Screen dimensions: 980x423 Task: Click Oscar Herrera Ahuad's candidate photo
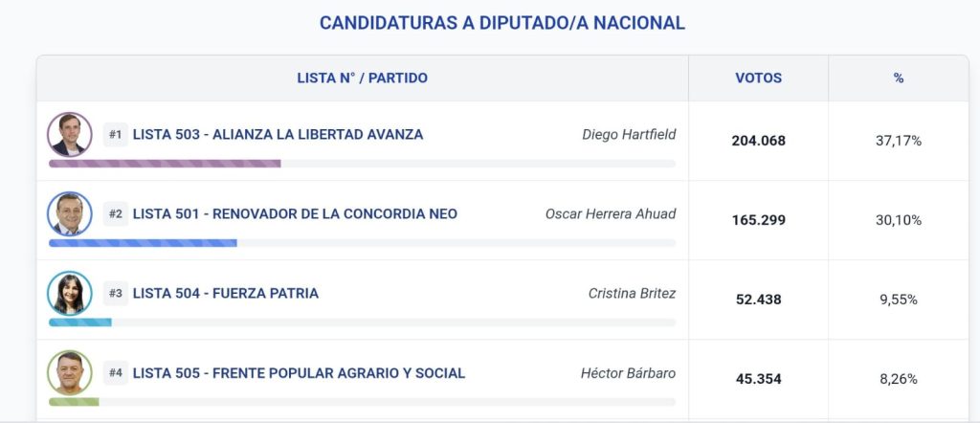[69, 214]
